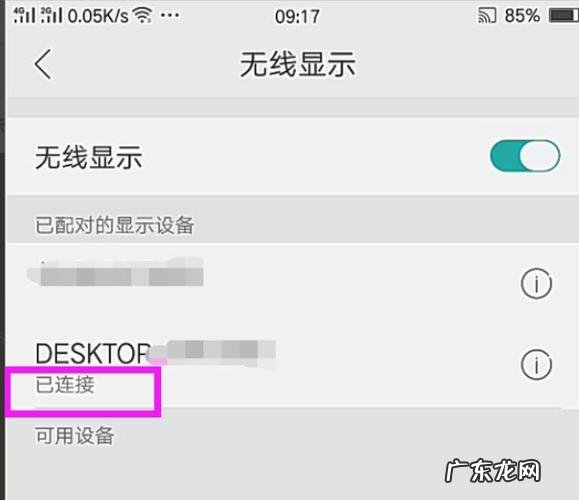Tap the 09:17 clock
The width and height of the screenshot is (579, 500).
pyautogui.click(x=297, y=17)
